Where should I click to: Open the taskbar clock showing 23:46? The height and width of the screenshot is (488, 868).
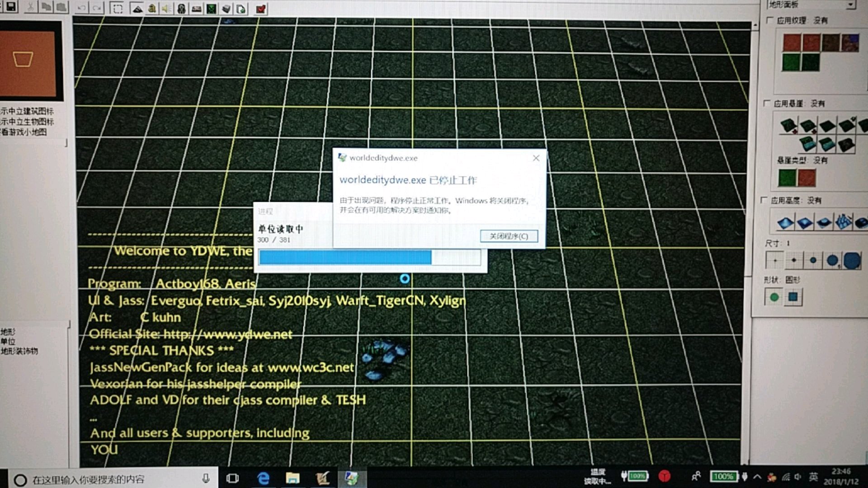click(x=841, y=477)
